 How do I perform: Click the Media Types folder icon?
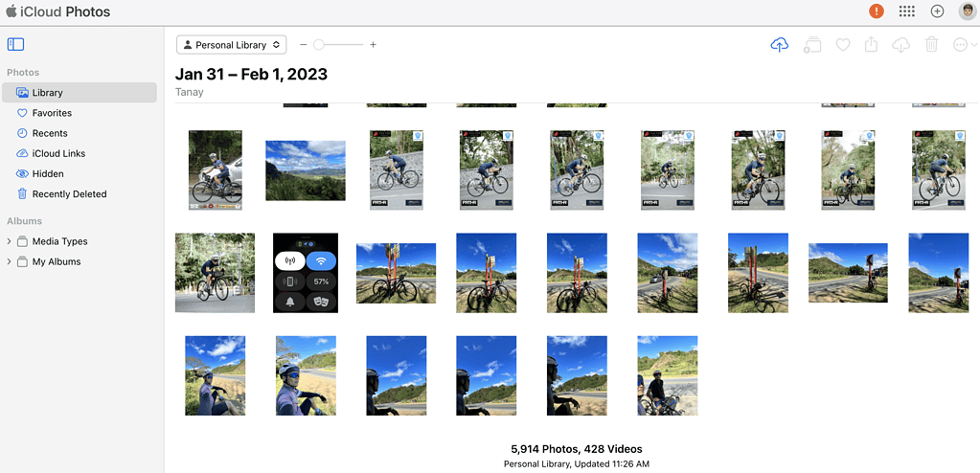click(22, 241)
